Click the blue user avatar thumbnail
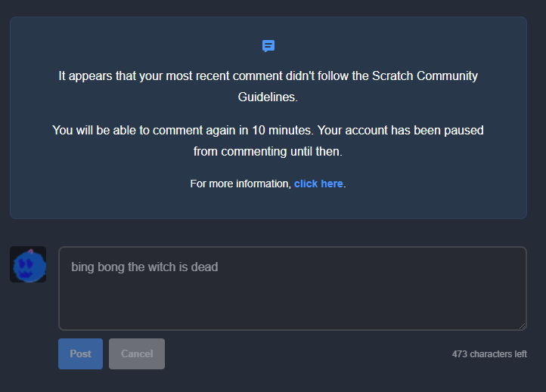This screenshot has height=392, width=546. pos(28,264)
